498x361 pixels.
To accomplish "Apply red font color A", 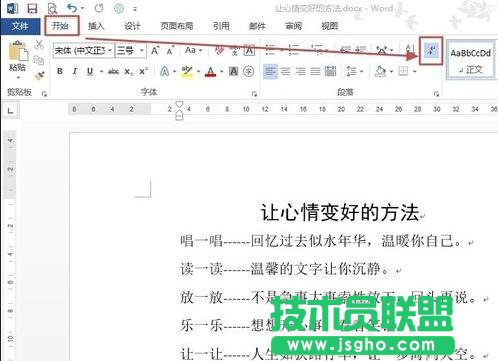I will (x=210, y=71).
